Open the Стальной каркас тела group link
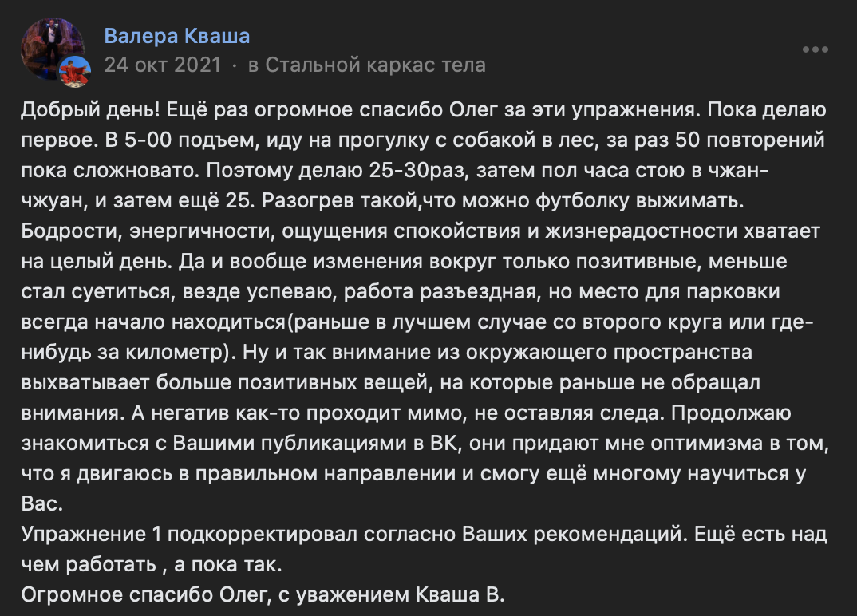 click(375, 65)
